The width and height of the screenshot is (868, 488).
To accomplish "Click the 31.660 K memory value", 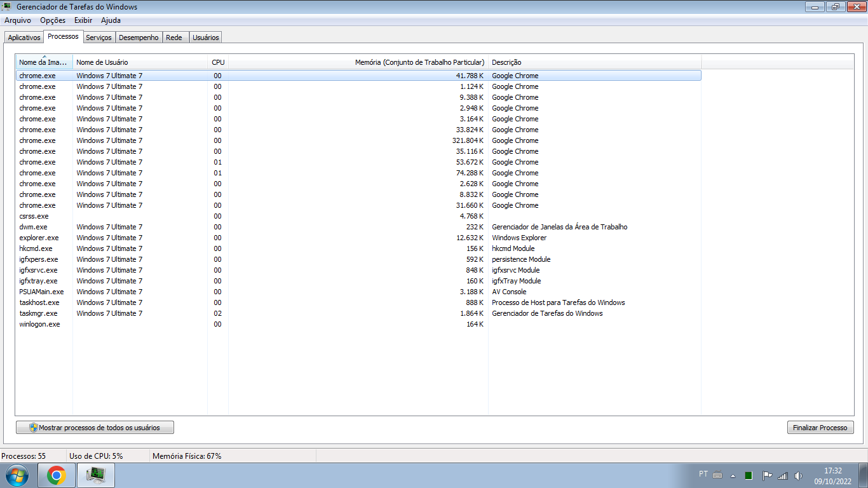I will [470, 205].
